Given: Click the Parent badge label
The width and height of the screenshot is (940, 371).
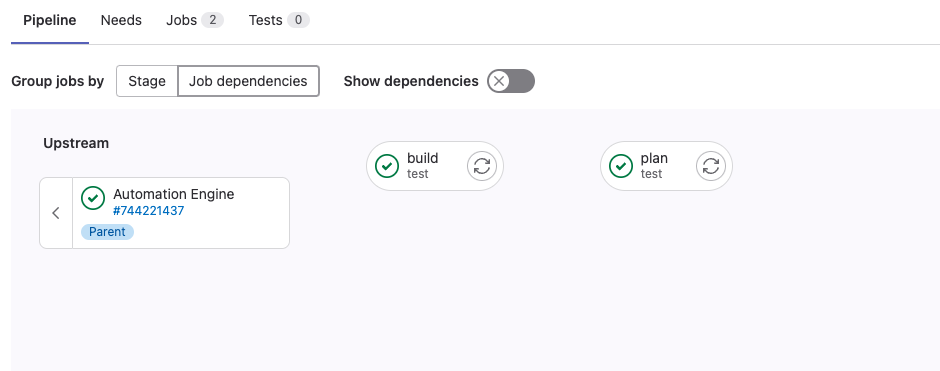Looking at the screenshot, I should point(107,232).
